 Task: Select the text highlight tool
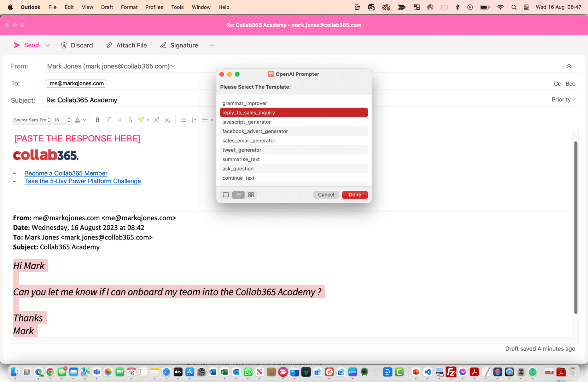141,120
